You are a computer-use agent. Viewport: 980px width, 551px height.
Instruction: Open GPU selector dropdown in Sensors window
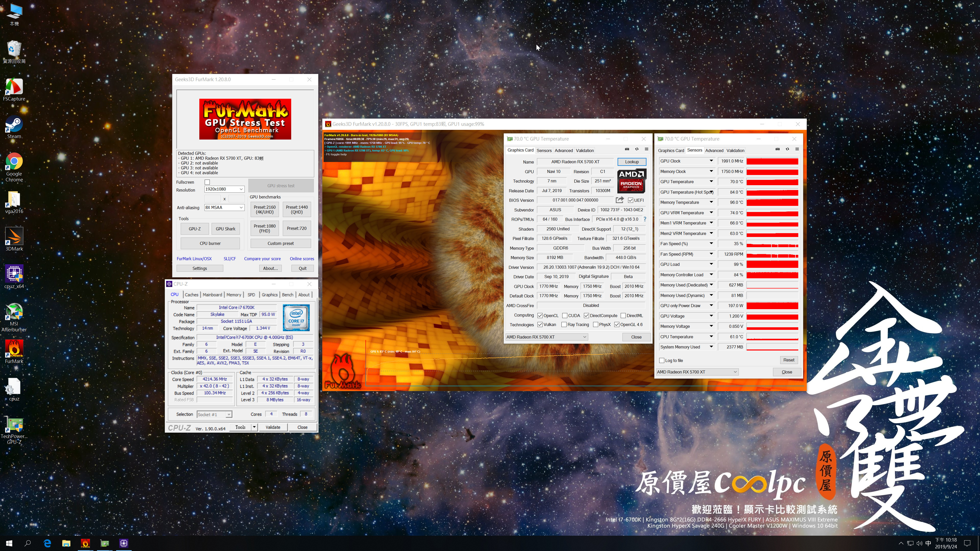[697, 372]
